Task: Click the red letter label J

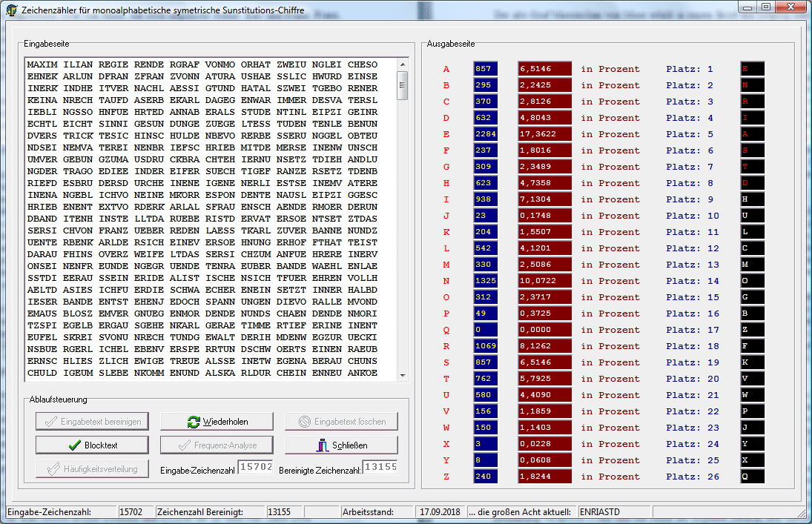Action: [x=446, y=216]
